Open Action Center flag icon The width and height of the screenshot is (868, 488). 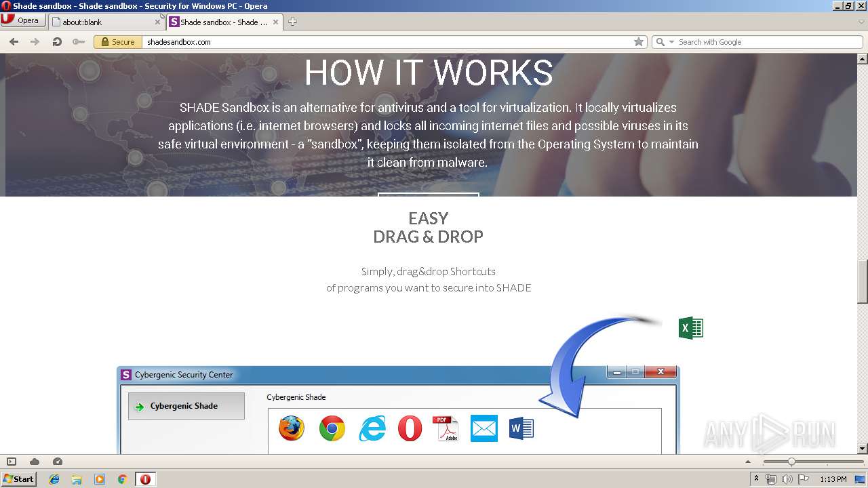pyautogui.click(x=804, y=479)
